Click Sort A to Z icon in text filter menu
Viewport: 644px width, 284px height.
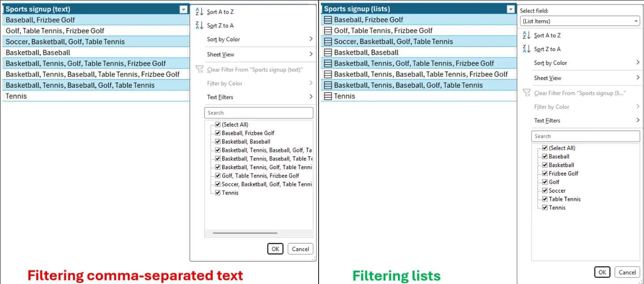[199, 12]
